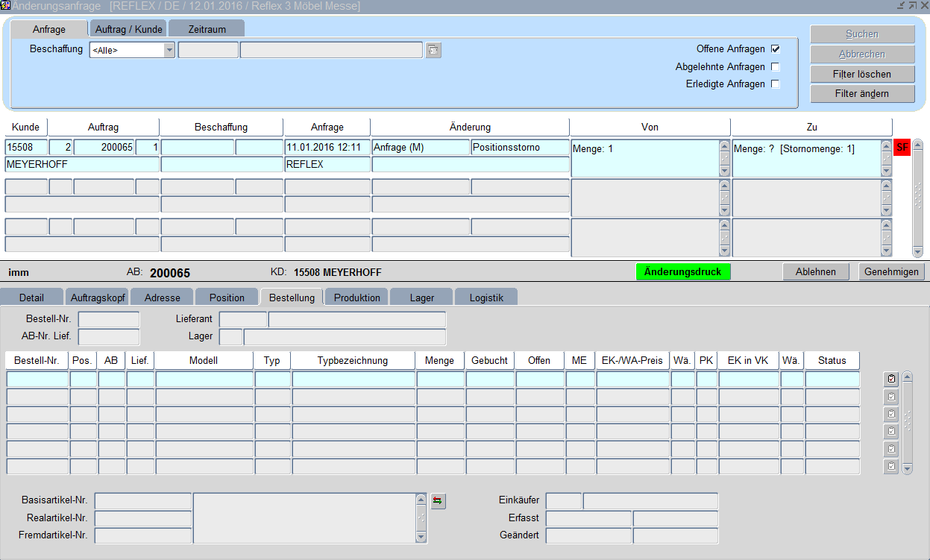
Task: Click the lookup icon beside Beschaffung fields
Action: [433, 51]
